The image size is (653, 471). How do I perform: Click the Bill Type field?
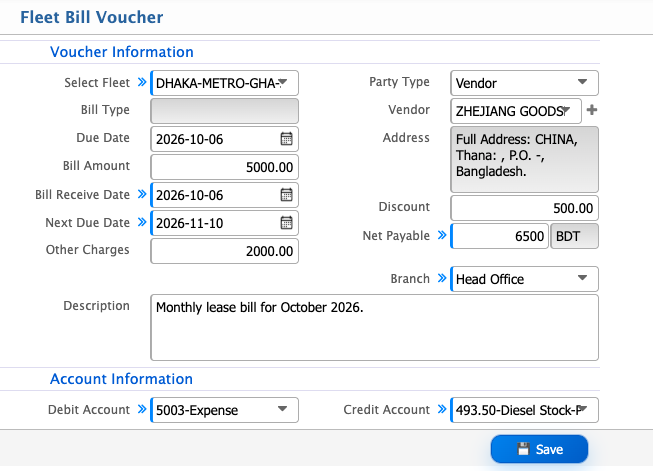(x=224, y=111)
